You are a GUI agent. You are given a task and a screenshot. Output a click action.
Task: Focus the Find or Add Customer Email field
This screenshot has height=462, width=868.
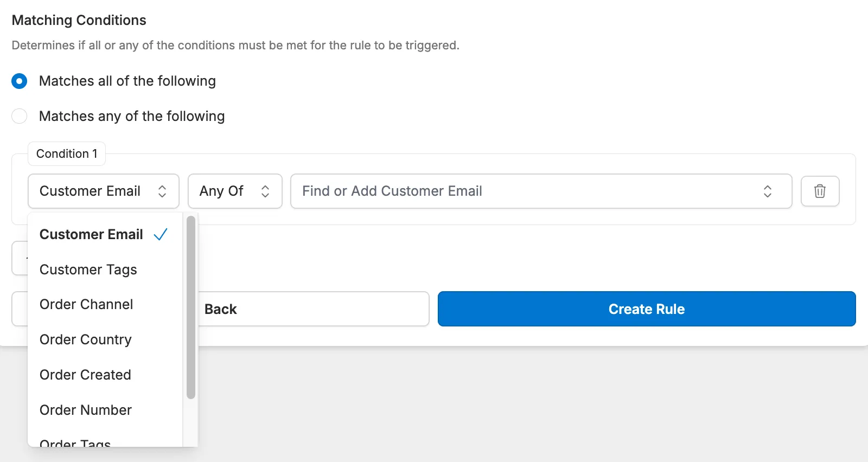point(521,191)
